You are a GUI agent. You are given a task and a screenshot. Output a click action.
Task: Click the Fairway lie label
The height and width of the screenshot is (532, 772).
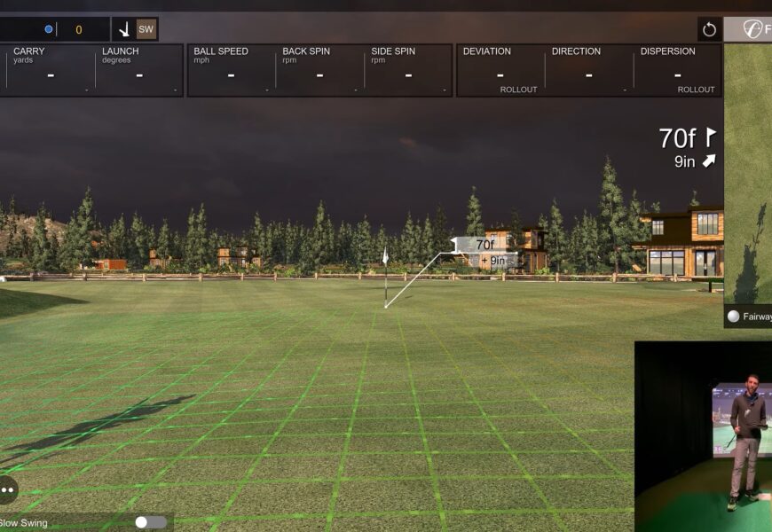[x=757, y=317]
